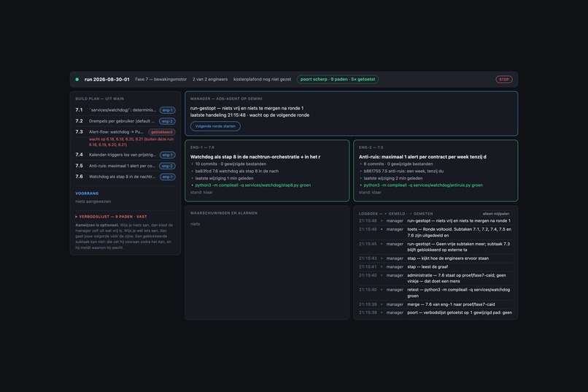
Task: Click the geblokkeerd badge on subtask 7.3
Action: (x=162, y=132)
